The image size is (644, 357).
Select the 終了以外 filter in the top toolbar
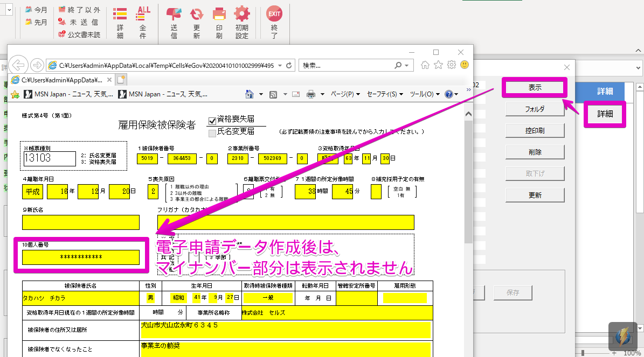pyautogui.click(x=79, y=10)
